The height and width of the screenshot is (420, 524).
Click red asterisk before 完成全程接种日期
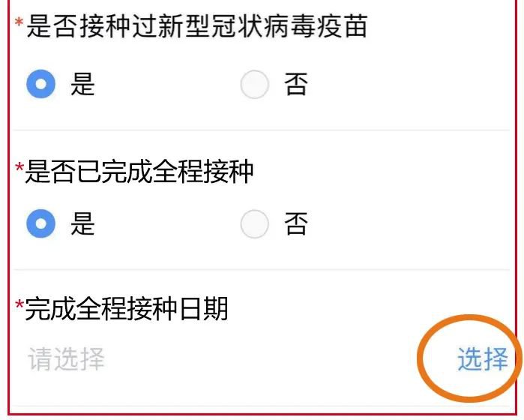(x=19, y=305)
